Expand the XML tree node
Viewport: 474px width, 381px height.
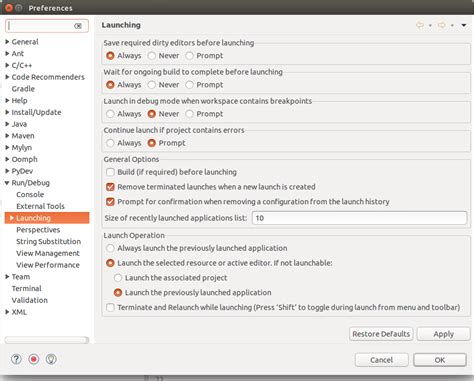point(7,312)
